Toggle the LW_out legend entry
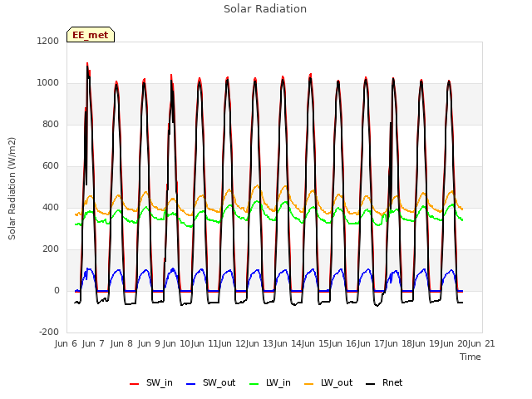 (x=328, y=383)
